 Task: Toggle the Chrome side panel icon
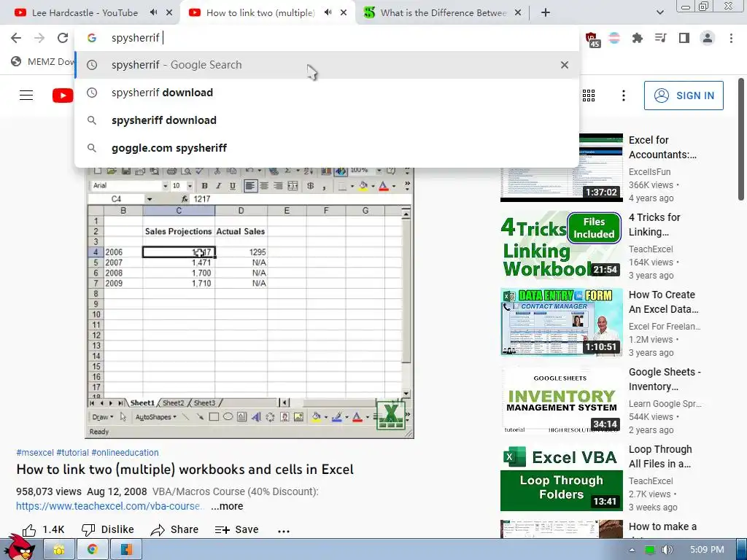pos(684,38)
